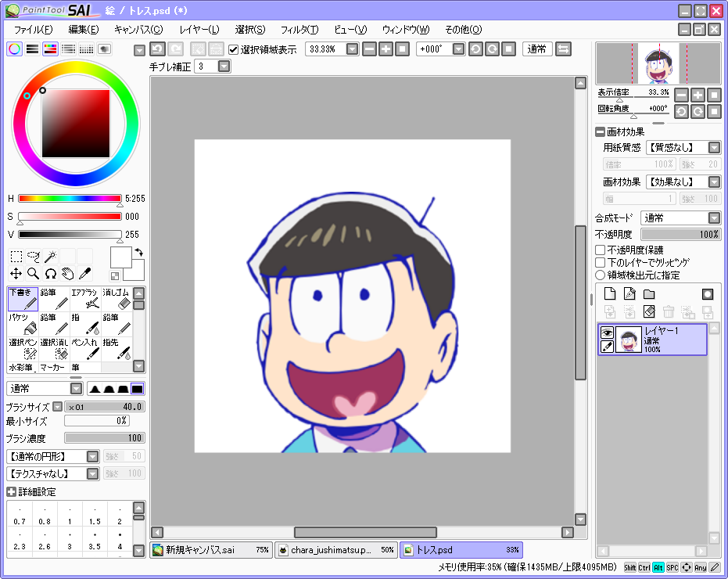Choose the バケツ bucket fill tool
Viewport: 728px width, 579px height.
[x=23, y=324]
